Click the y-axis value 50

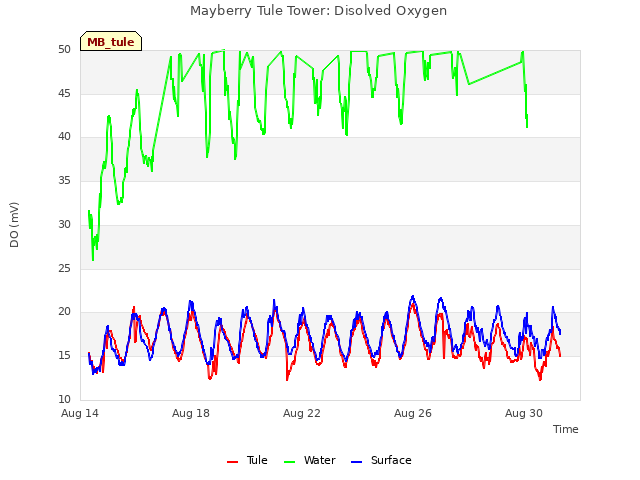64,50
